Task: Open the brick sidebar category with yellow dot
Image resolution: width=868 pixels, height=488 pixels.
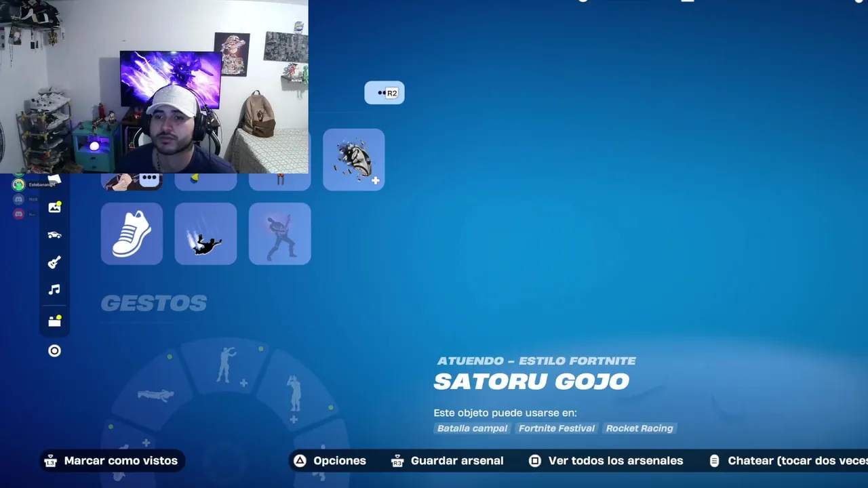Action: [54, 321]
